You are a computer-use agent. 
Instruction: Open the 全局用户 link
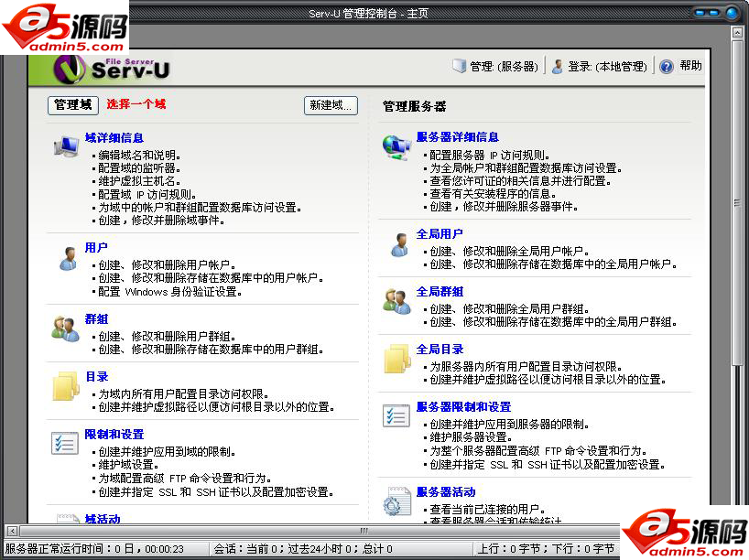coord(440,234)
